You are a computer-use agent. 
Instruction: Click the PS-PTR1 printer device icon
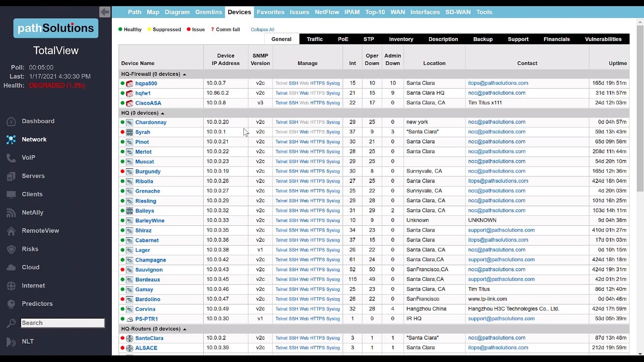(130, 319)
